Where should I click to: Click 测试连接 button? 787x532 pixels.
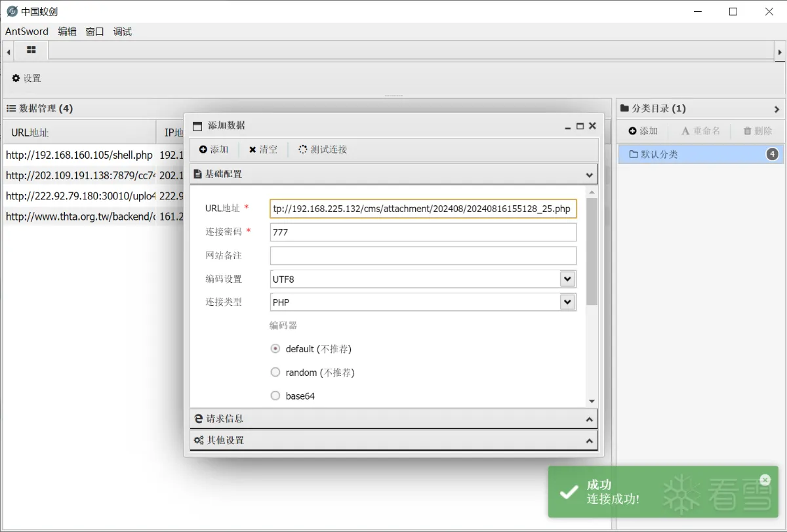323,150
